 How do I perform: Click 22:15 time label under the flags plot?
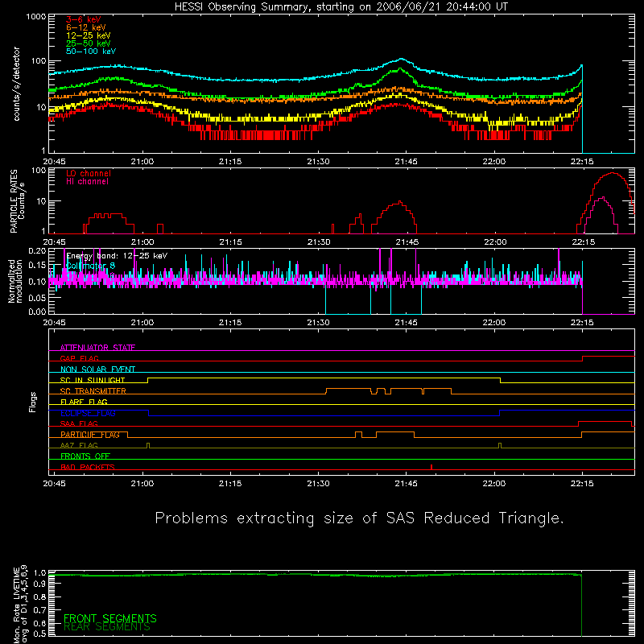(582, 484)
